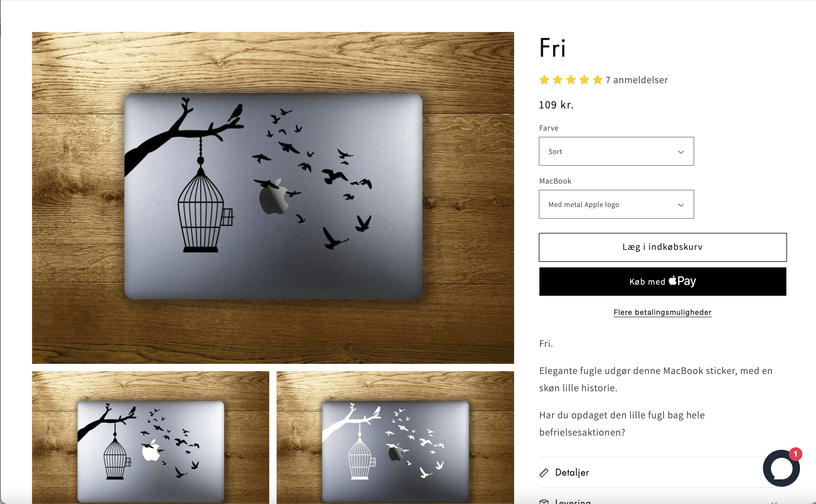The image size is (816, 504).
Task: Select the white sticker variant thumbnail
Action: coord(395,437)
